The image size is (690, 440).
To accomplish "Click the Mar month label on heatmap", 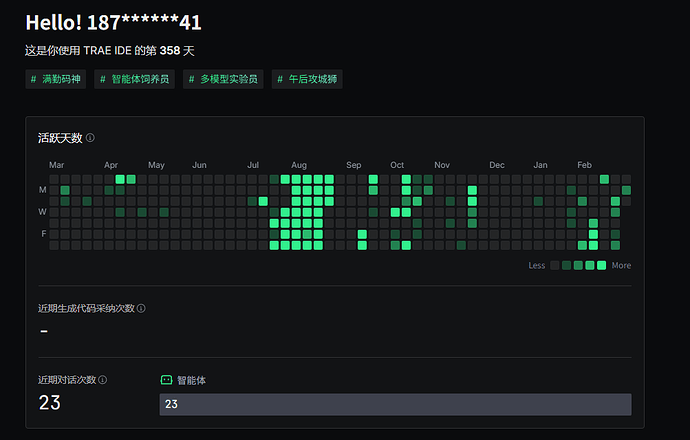I will 56,165.
